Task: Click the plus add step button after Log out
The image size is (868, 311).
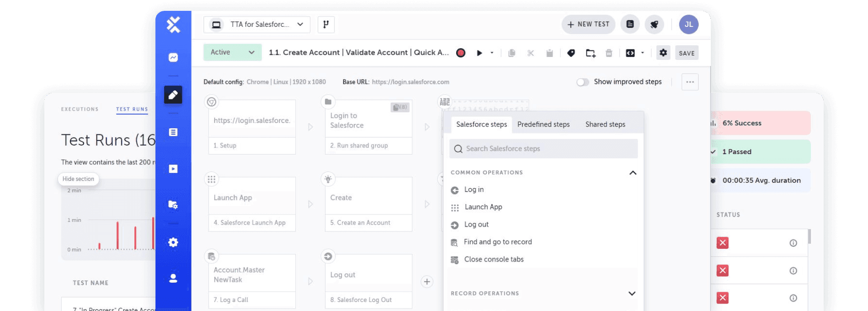Action: tap(427, 282)
